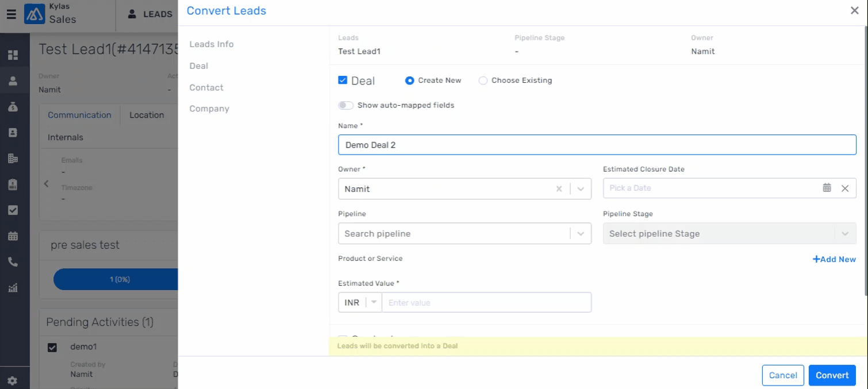Open the deals money bag sidebar icon
Screen dimensions: 868x389
(x=13, y=107)
